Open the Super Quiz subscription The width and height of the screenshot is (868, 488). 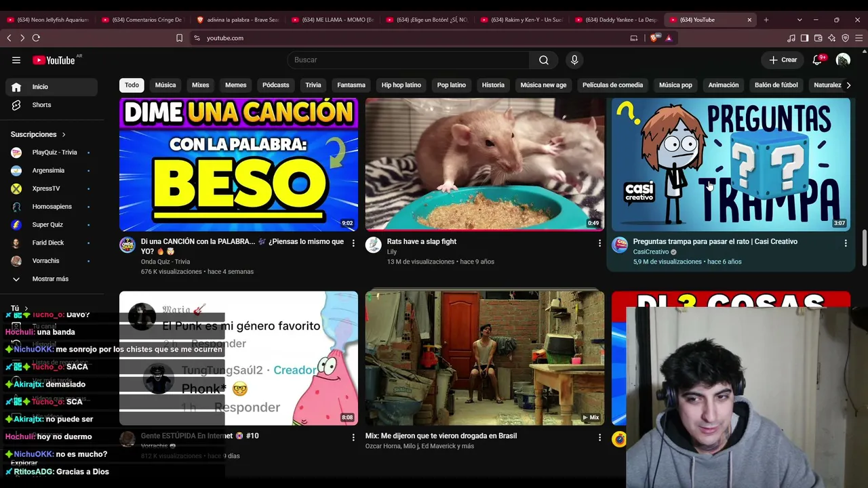[x=52, y=225]
